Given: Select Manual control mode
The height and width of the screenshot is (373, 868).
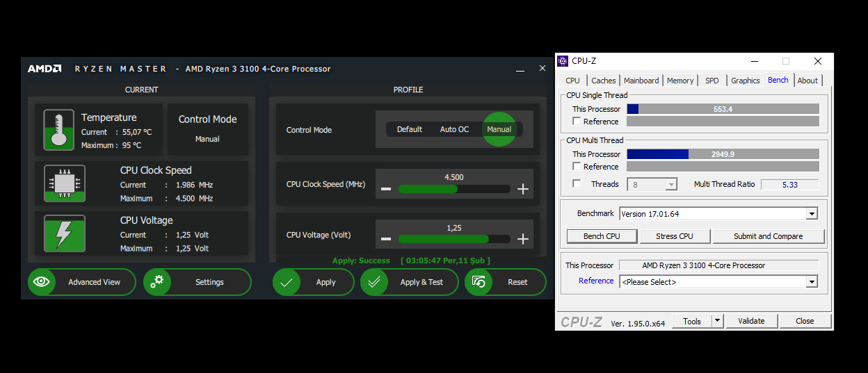Looking at the screenshot, I should tap(499, 129).
